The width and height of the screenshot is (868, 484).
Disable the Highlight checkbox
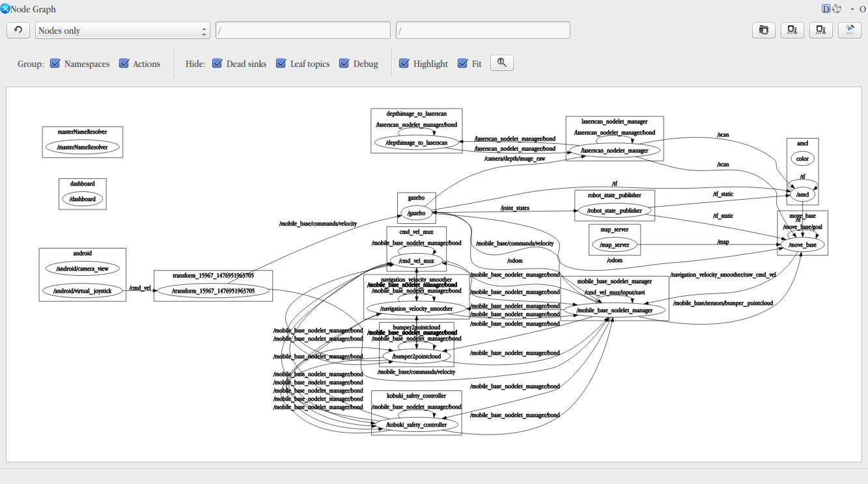tap(404, 63)
